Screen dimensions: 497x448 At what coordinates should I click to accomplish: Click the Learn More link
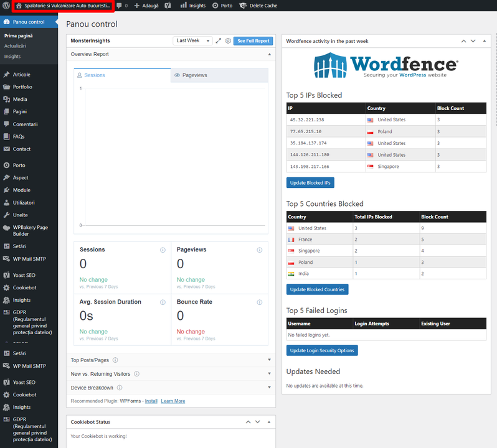point(173,401)
